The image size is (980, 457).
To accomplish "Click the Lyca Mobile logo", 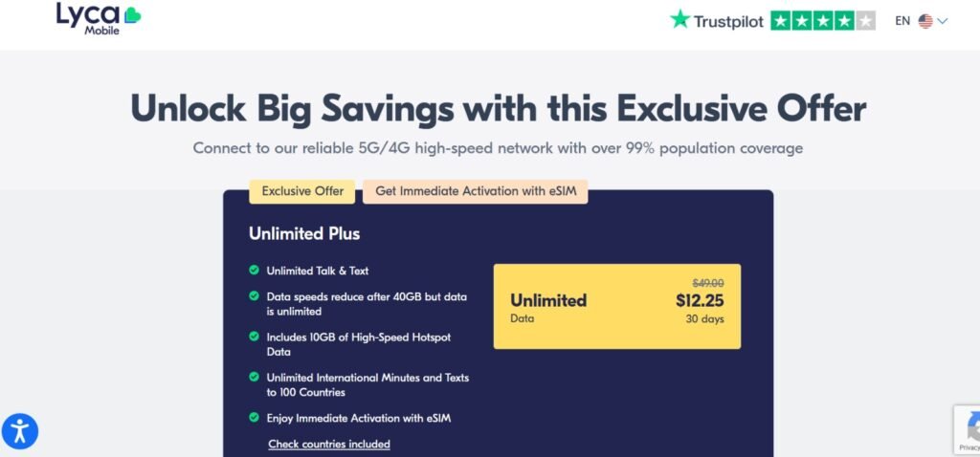I will click(96, 19).
